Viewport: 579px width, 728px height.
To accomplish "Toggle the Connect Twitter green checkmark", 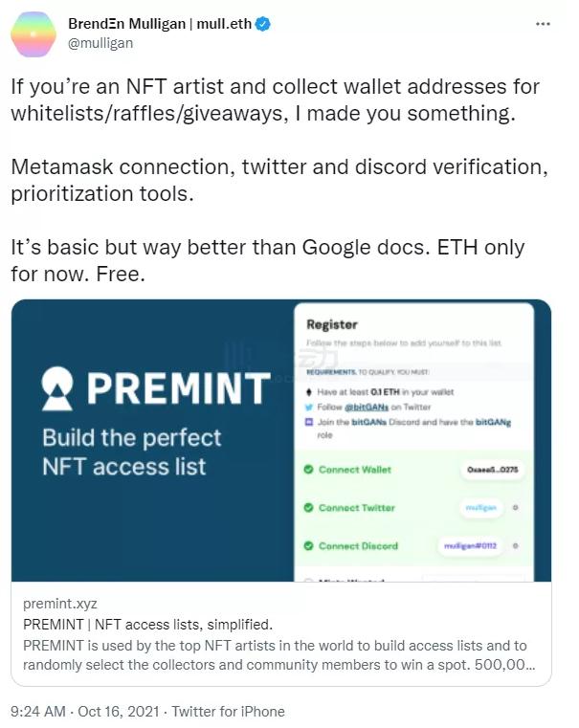I will [x=308, y=508].
